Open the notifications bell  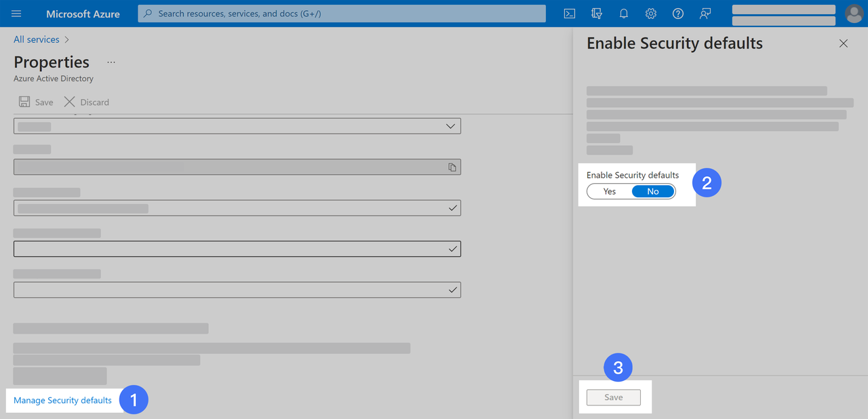(624, 14)
